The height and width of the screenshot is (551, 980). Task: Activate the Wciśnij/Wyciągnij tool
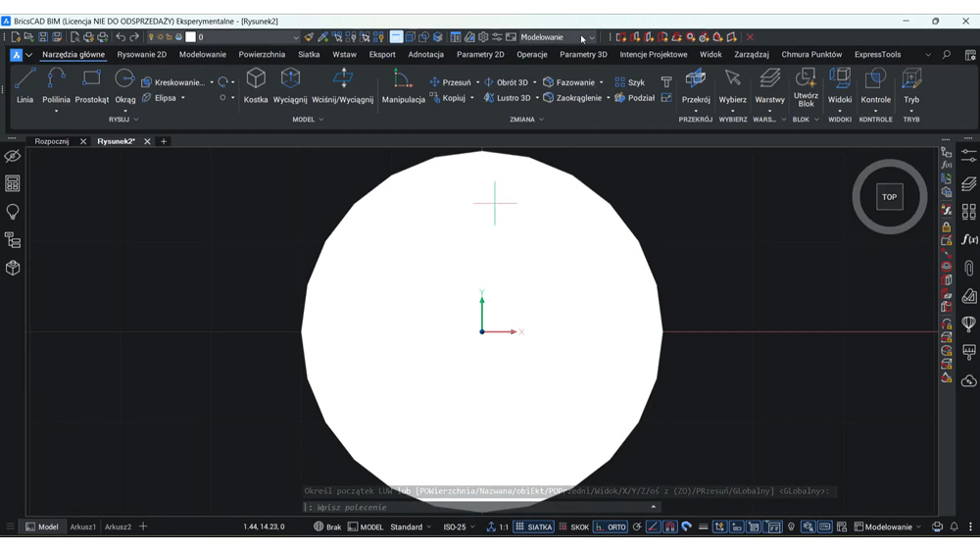tap(342, 86)
